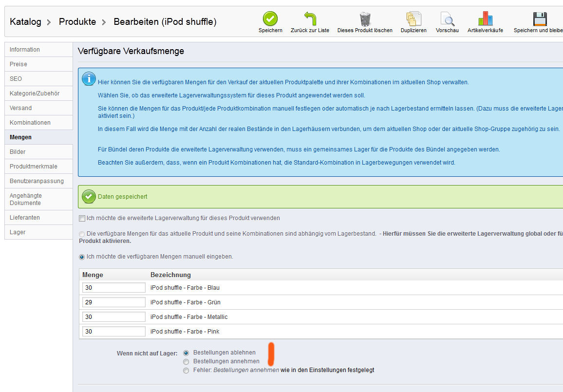Open the Preise tab

click(39, 64)
